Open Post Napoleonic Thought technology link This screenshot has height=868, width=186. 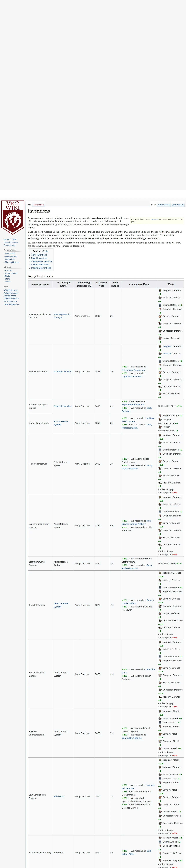[x=62, y=316]
